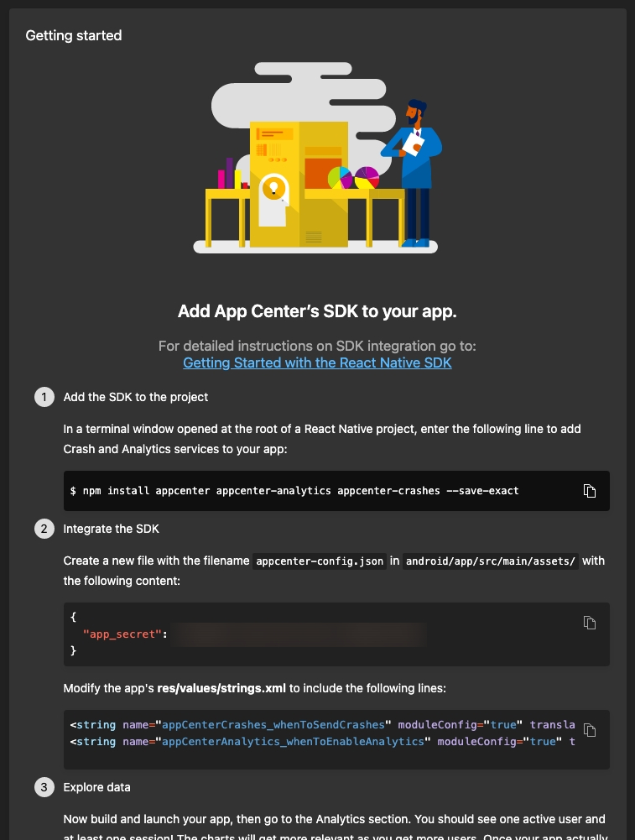Copy the app_secret JSON snippet
635x840 pixels.
point(590,623)
